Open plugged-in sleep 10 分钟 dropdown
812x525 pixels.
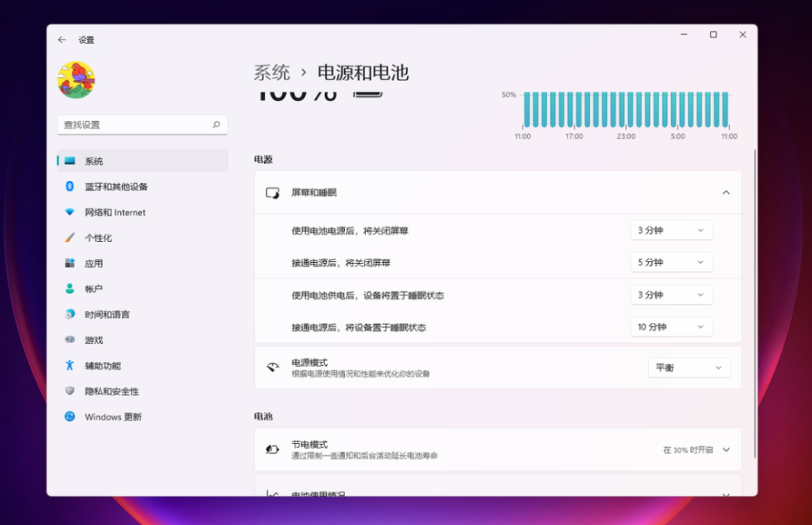pyautogui.click(x=672, y=327)
